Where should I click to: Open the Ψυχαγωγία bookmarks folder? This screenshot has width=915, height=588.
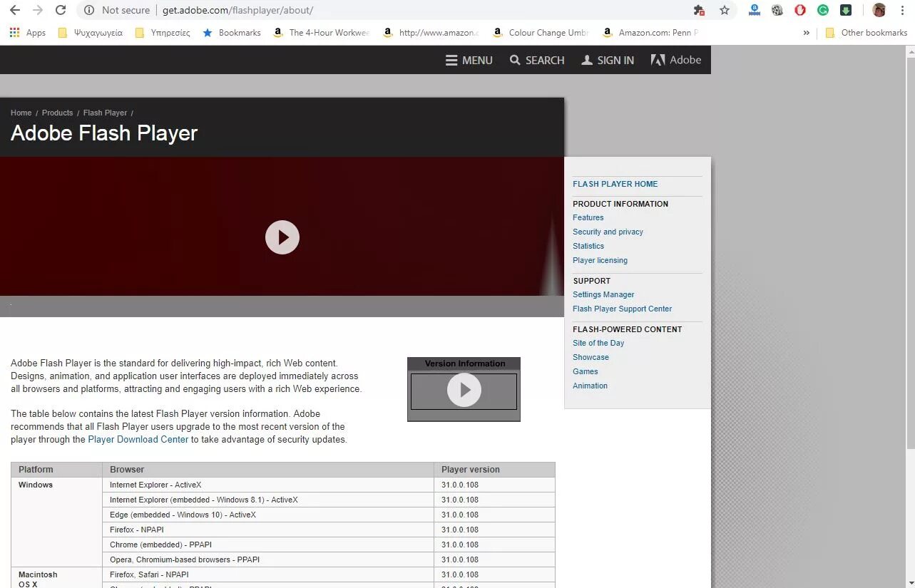click(90, 33)
